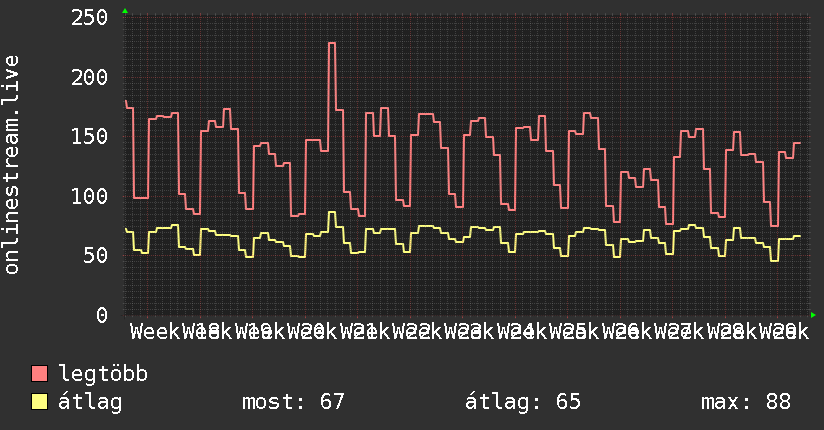Click the 0 y-axis label
Image resolution: width=824 pixels, height=430 pixels.
coord(102,315)
